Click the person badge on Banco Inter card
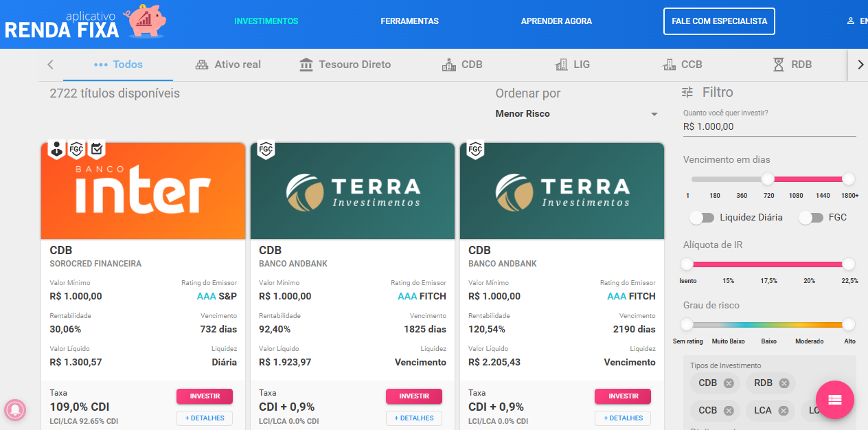 click(x=56, y=150)
